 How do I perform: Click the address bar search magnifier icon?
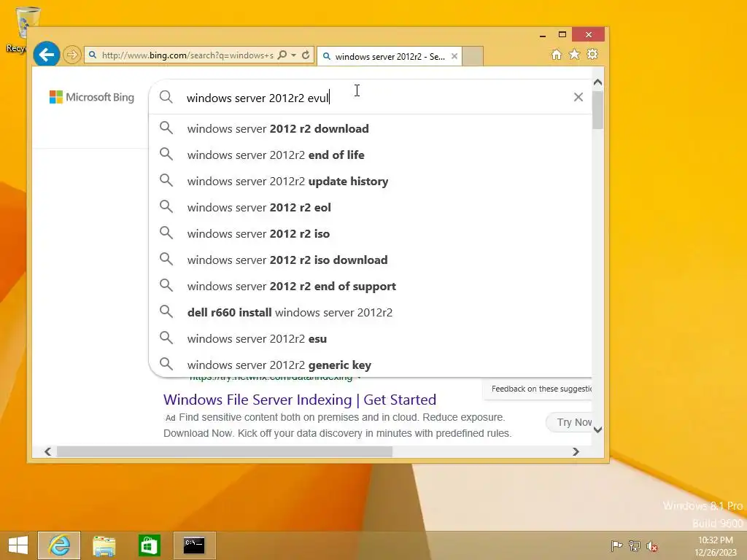coord(282,55)
